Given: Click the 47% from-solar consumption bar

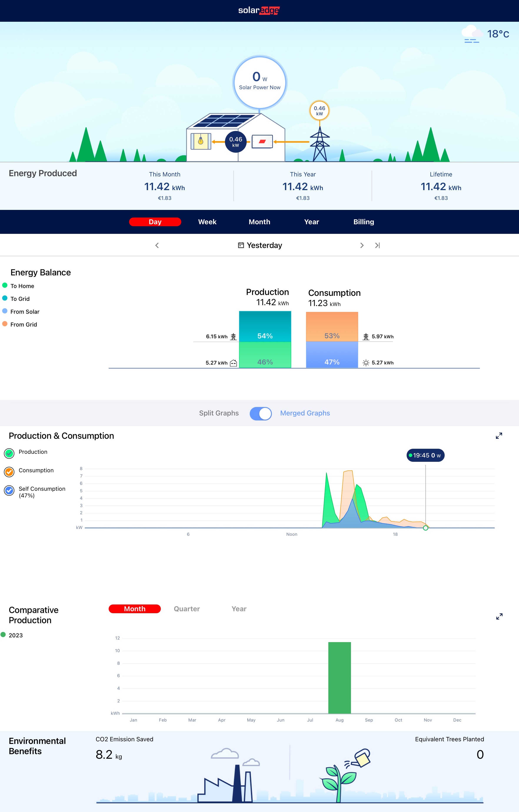Looking at the screenshot, I should pyautogui.click(x=332, y=355).
